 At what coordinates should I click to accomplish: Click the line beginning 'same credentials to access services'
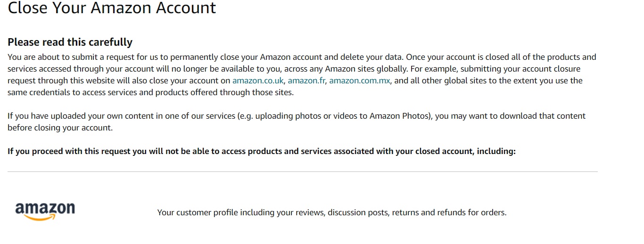(150, 92)
